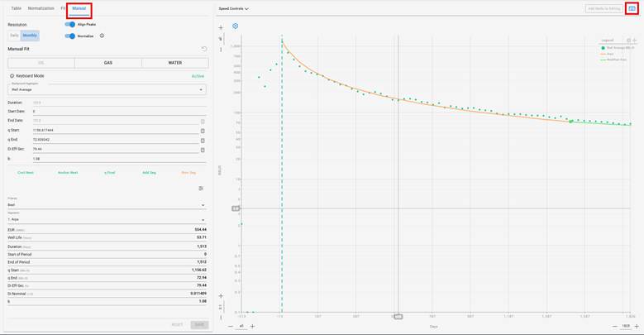
Task: Click the x-axis 1825 range field
Action: (x=626, y=326)
